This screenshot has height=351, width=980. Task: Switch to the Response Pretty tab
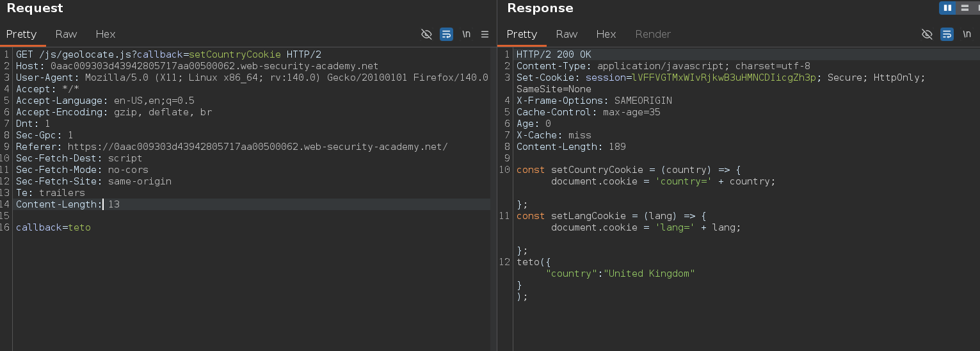tap(522, 34)
